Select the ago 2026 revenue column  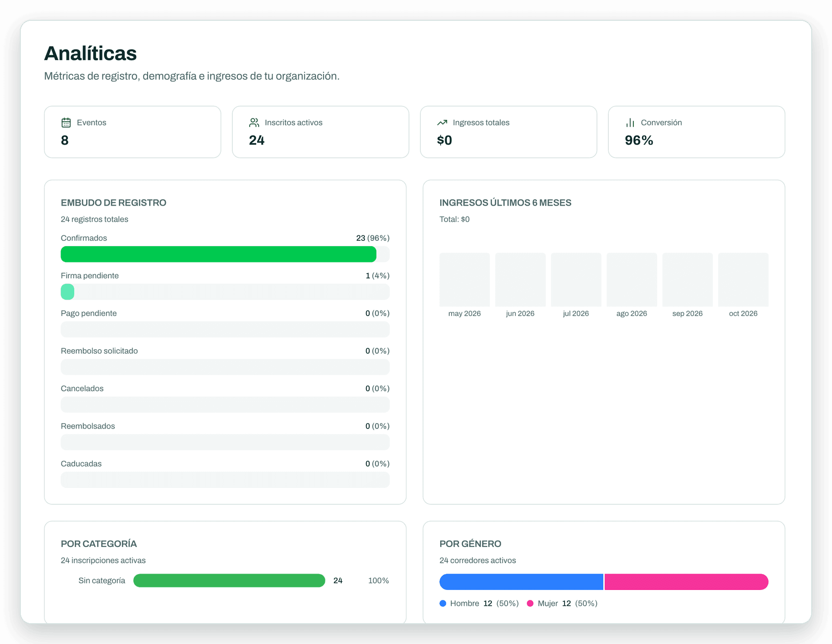(632, 280)
